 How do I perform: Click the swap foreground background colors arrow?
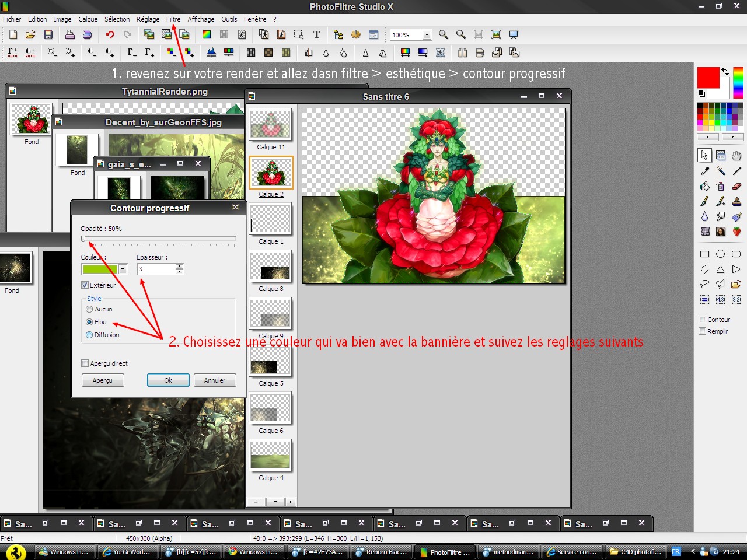[725, 71]
